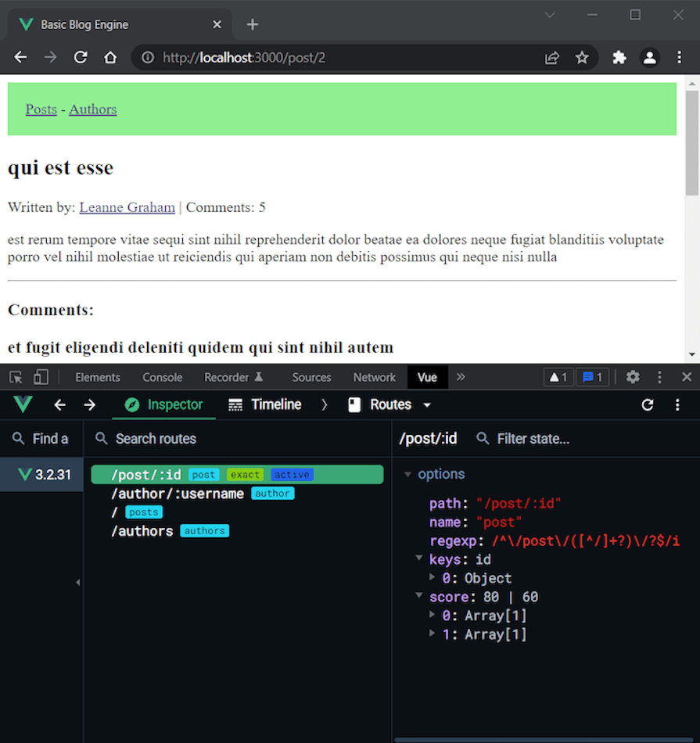
Task: Open the browser extensions puzzle icon
Action: pos(619,57)
